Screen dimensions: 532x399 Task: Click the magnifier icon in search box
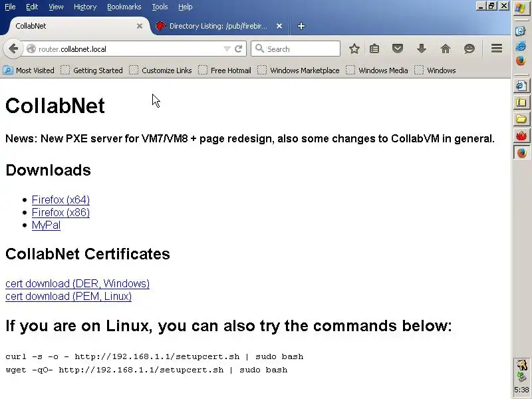coord(259,49)
